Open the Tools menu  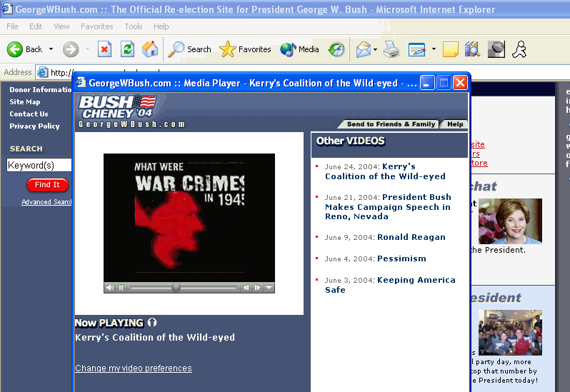click(134, 26)
